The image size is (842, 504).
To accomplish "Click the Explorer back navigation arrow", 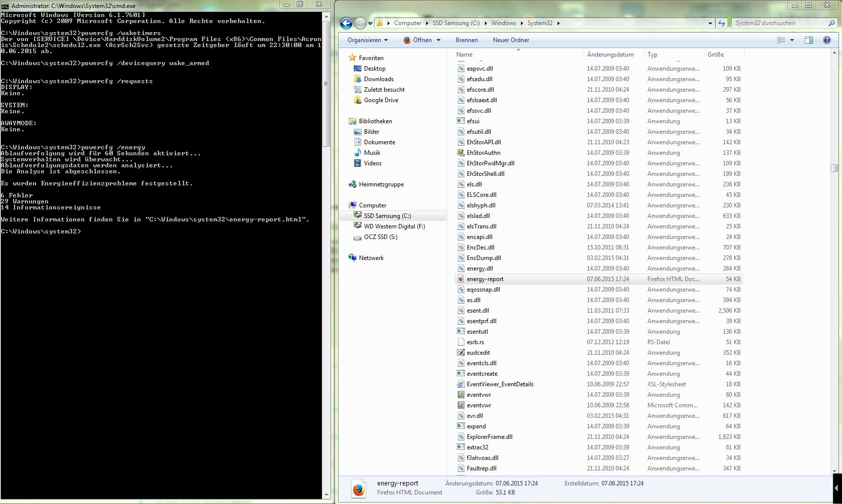I will coord(346,23).
